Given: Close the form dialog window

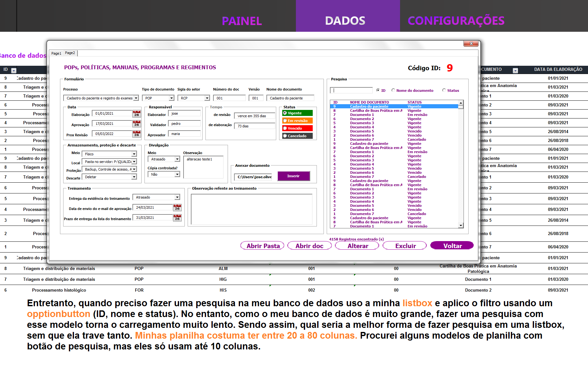Looking at the screenshot, I should click(471, 44).
